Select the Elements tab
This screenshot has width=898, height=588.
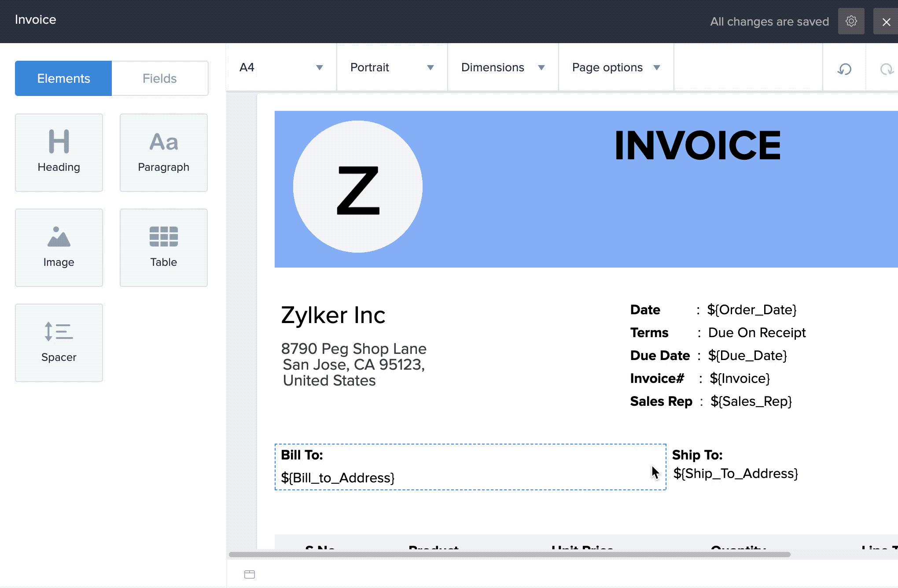[x=63, y=78]
